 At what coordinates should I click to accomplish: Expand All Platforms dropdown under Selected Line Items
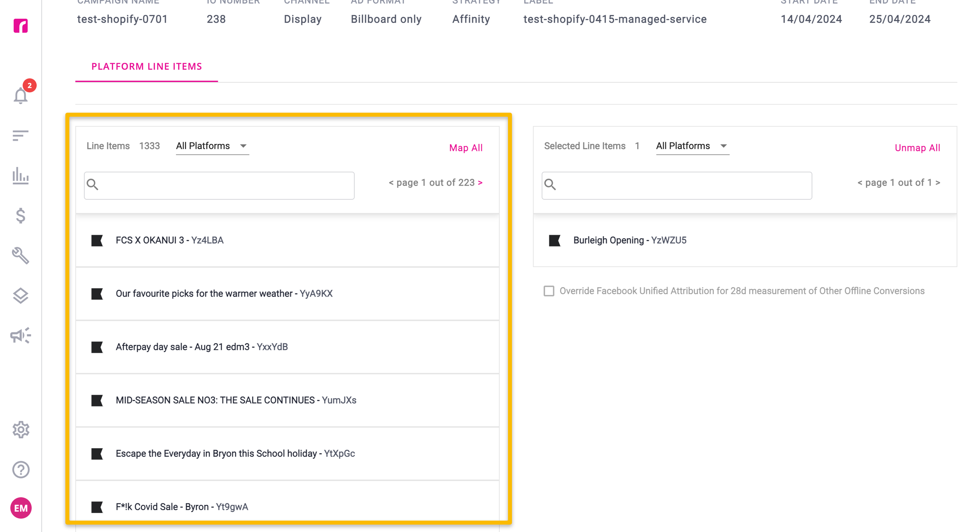pos(693,146)
